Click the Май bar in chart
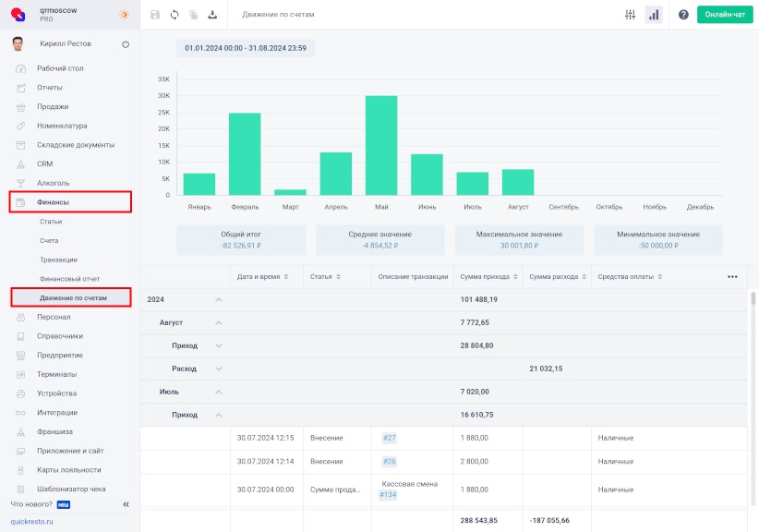Viewport: 759px width, 532px height. [381, 145]
